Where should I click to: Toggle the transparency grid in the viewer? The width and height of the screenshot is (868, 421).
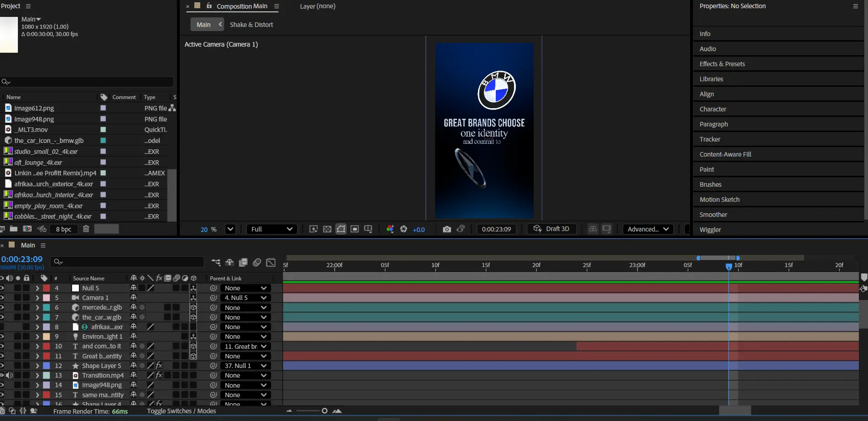click(327, 229)
